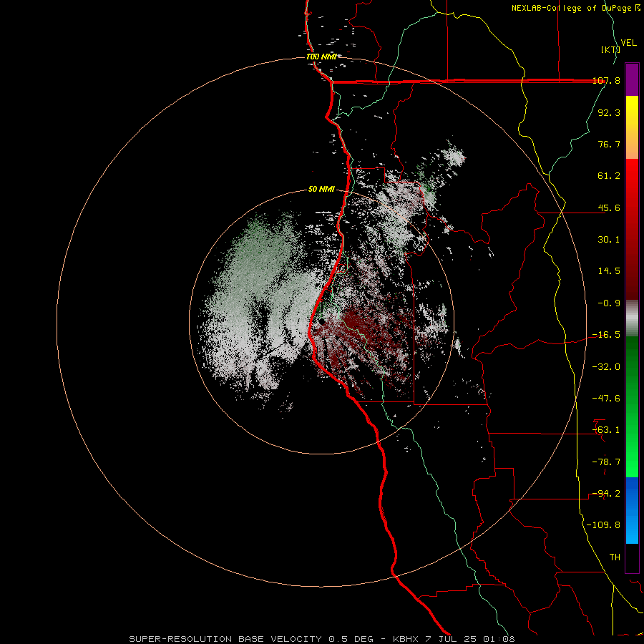Click the TH label below the scale
This screenshot has height=644, width=644.
(x=615, y=557)
